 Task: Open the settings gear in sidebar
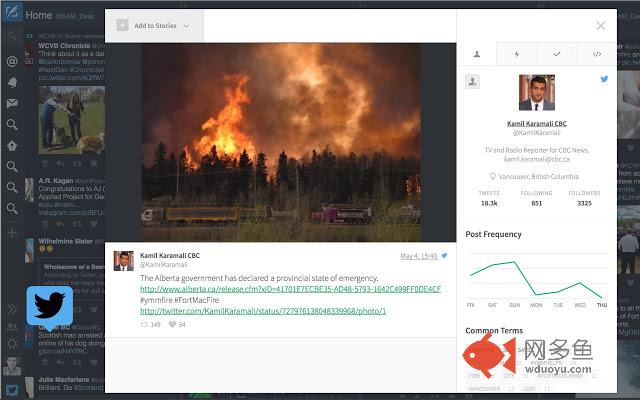click(12, 344)
